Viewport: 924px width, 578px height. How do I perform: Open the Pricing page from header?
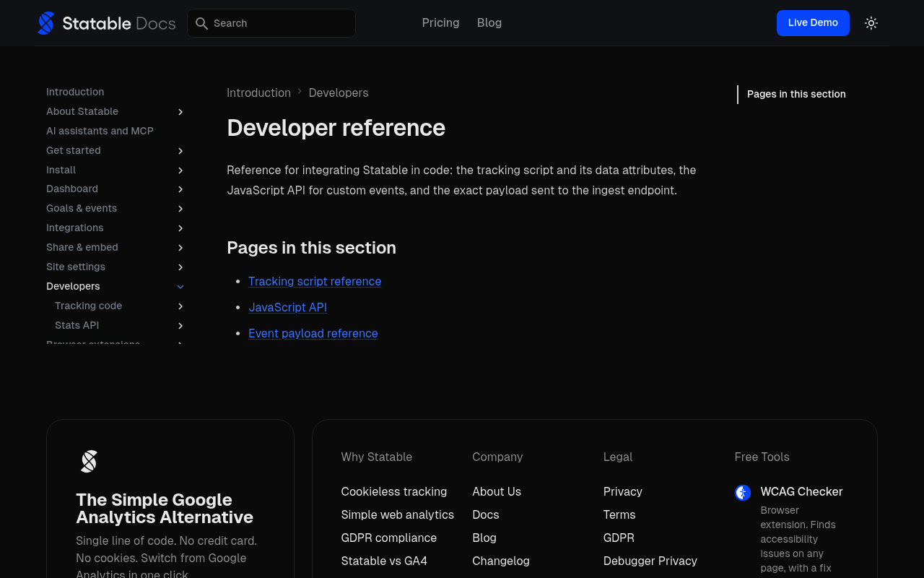(440, 23)
